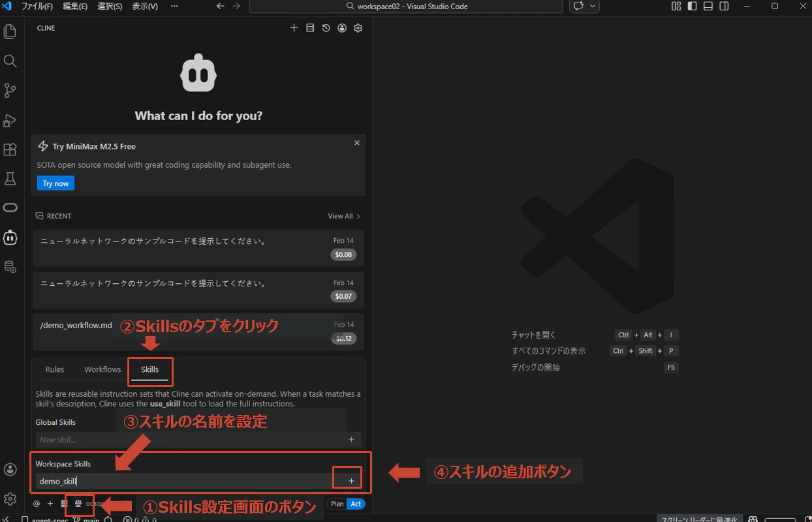Image resolution: width=812 pixels, height=522 pixels.
Task: Switch Cline to Act mode
Action: pyautogui.click(x=356, y=504)
